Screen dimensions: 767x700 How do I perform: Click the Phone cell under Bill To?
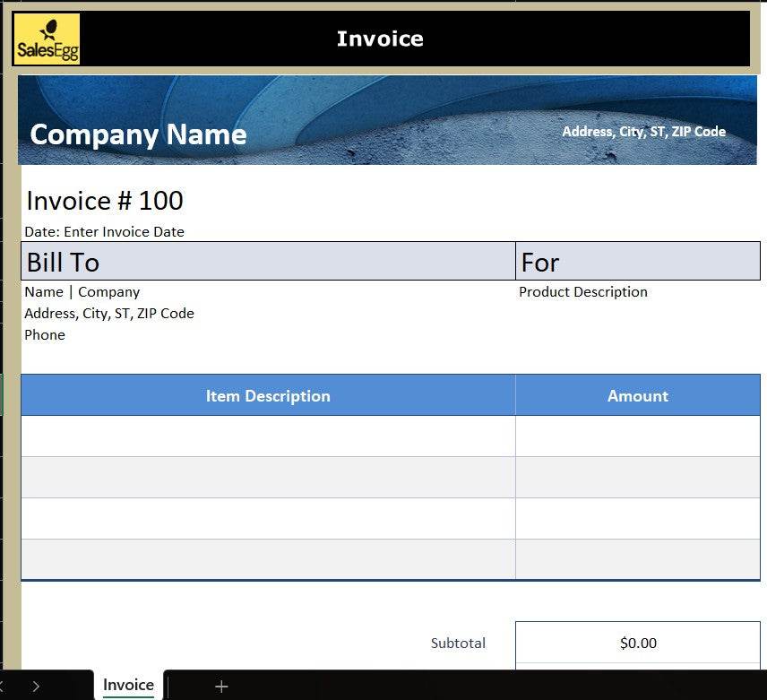[x=45, y=335]
